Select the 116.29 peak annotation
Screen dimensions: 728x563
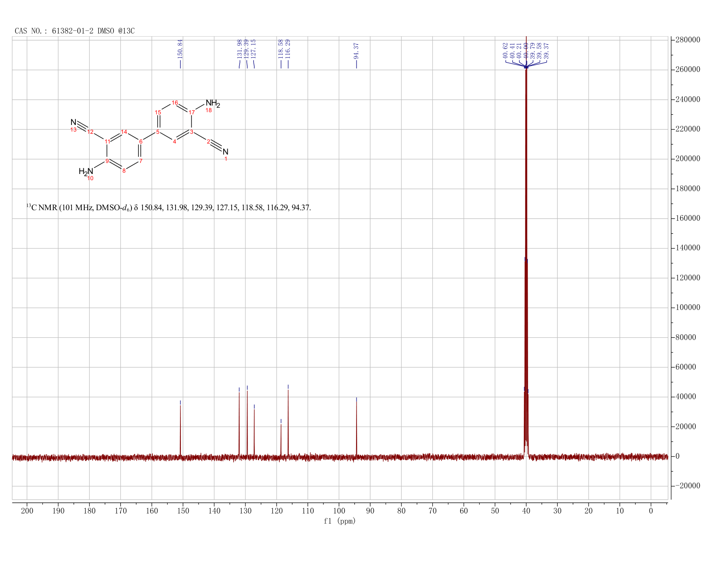coord(288,49)
